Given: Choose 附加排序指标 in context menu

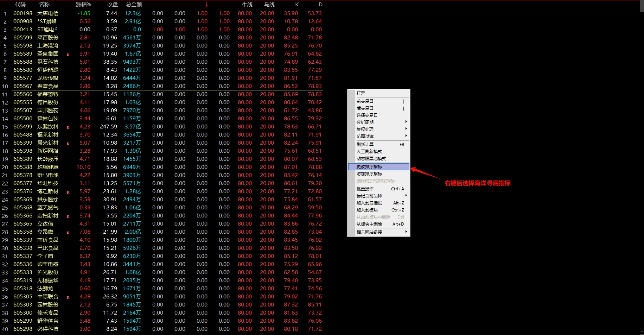Looking at the screenshot, I should pyautogui.click(x=382, y=173).
